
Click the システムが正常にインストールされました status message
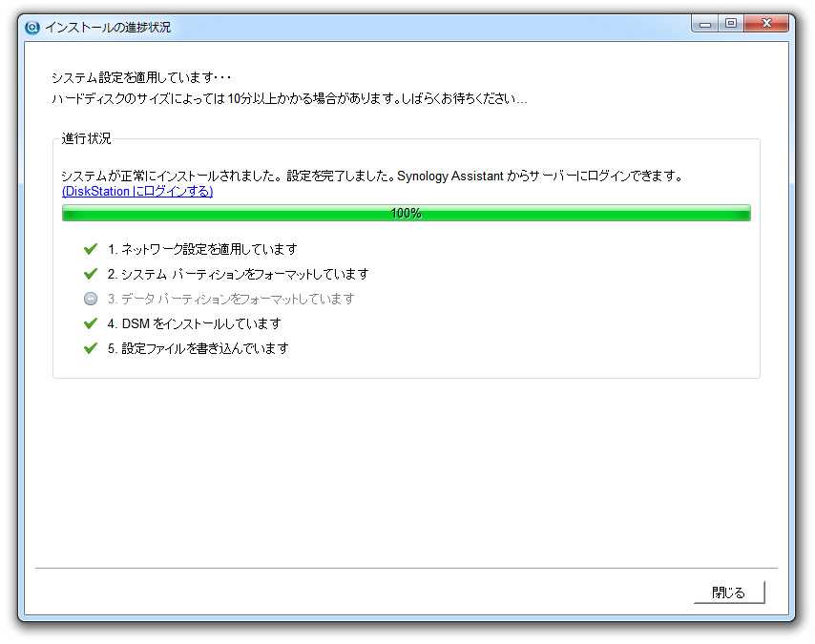(372, 176)
